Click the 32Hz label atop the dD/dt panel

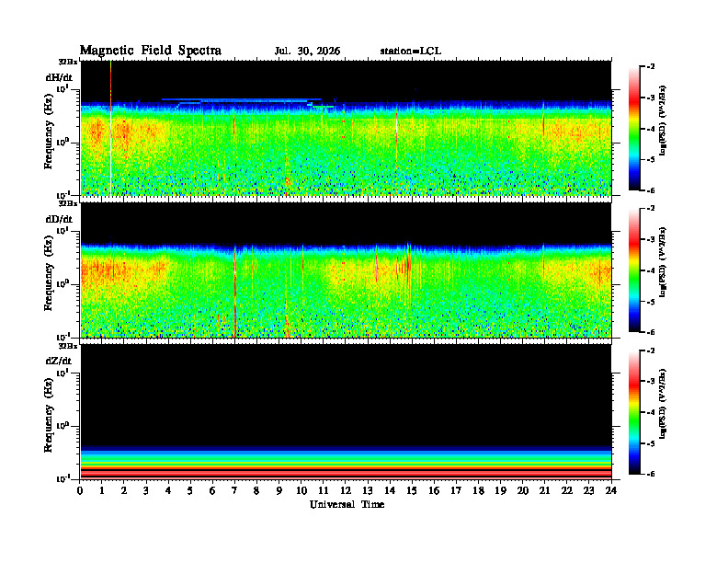click(67, 203)
